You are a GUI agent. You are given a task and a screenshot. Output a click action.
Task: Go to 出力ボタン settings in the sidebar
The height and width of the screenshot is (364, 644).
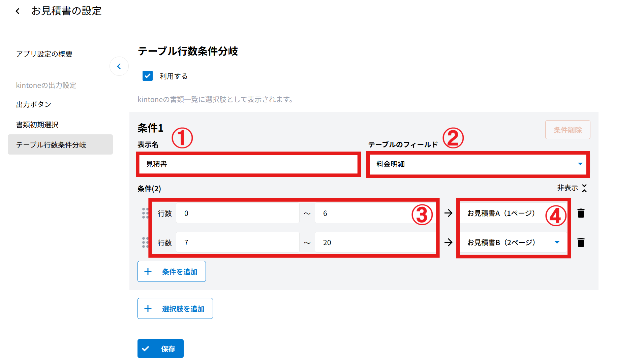pyautogui.click(x=34, y=105)
